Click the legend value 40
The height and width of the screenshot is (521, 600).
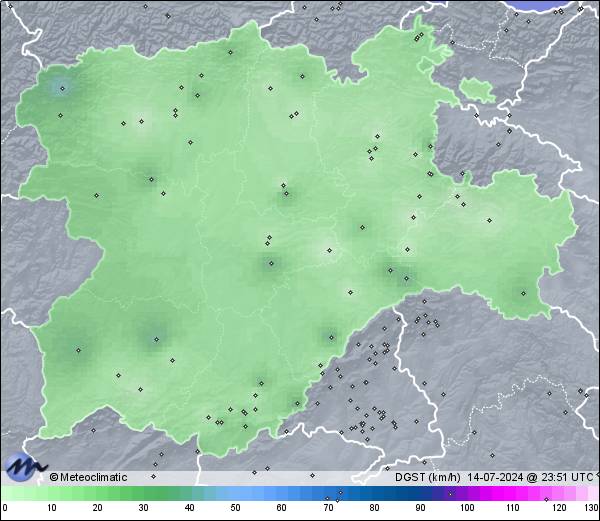point(190,508)
